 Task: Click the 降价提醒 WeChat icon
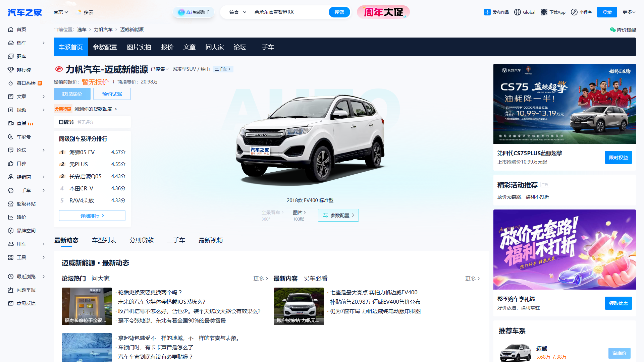point(613,30)
